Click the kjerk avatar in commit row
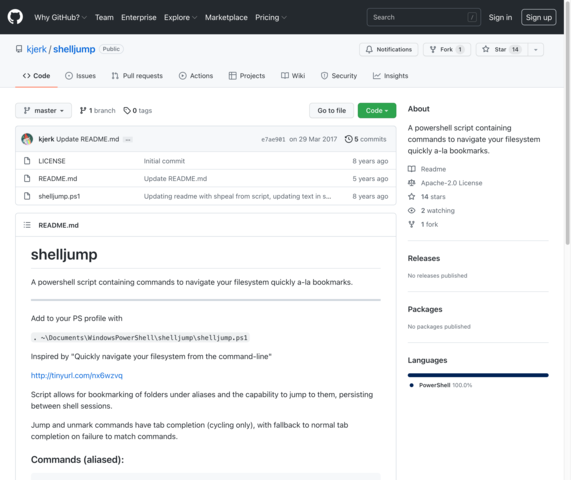This screenshot has height=480, width=571. coord(27,139)
